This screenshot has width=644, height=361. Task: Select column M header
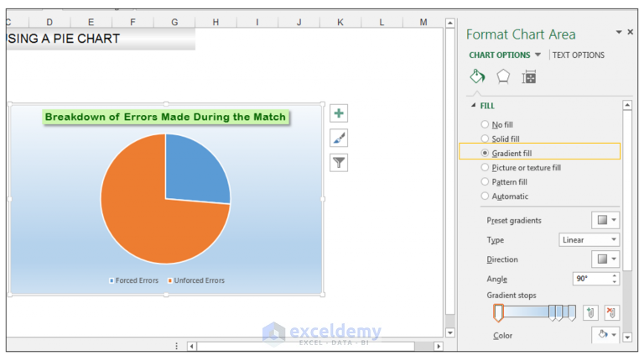pos(423,22)
